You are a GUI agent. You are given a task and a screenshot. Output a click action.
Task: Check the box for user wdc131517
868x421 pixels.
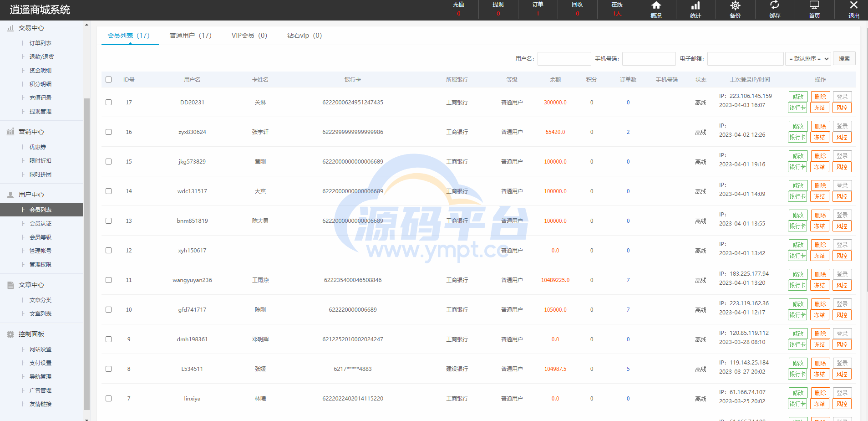point(108,191)
